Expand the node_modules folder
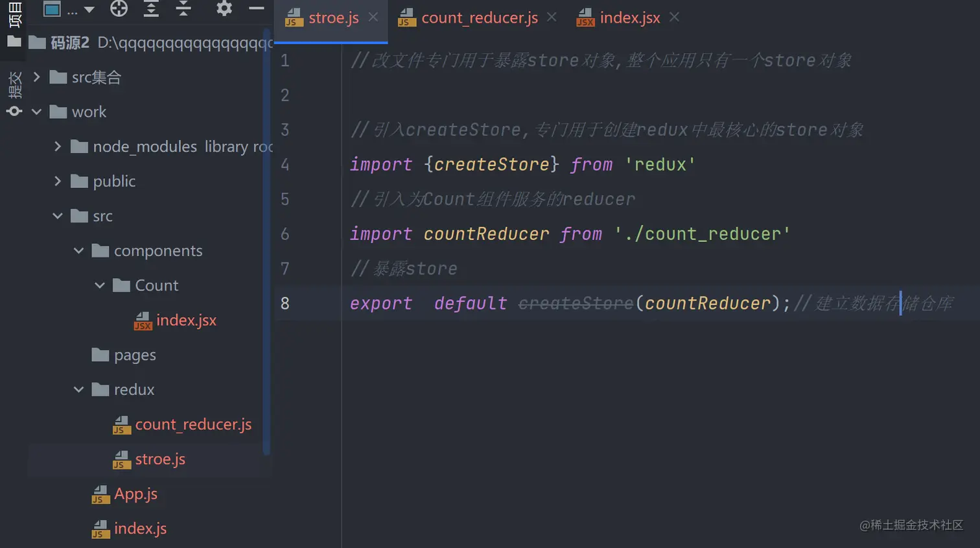 pos(58,147)
